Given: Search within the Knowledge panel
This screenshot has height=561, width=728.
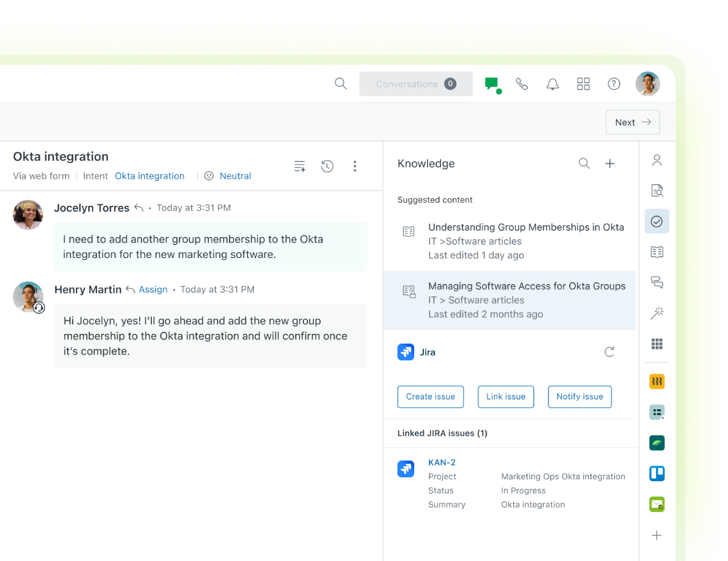Looking at the screenshot, I should (584, 163).
